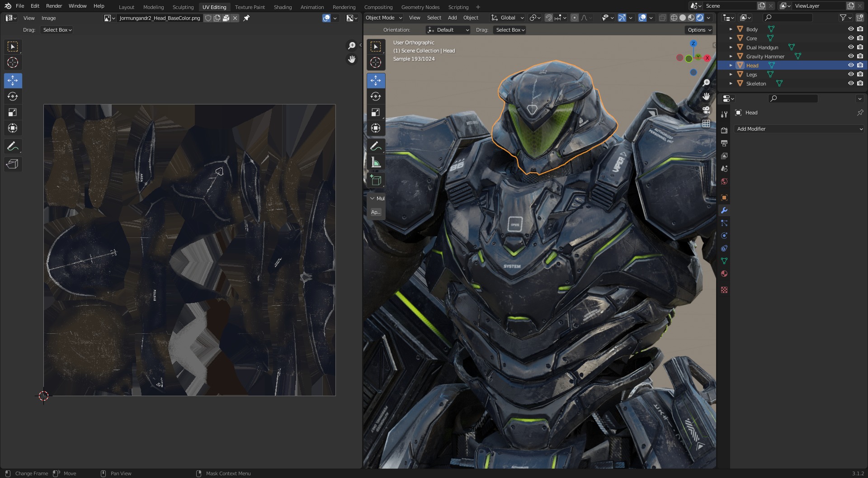Viewport: 868px width, 478px height.
Task: Click the viewport zoom magnifier icon
Action: (706, 83)
